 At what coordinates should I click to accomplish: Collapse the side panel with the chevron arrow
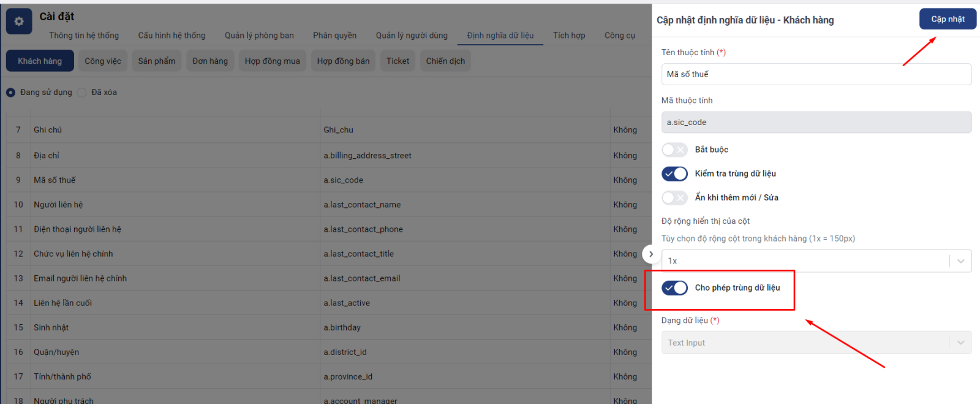[651, 254]
